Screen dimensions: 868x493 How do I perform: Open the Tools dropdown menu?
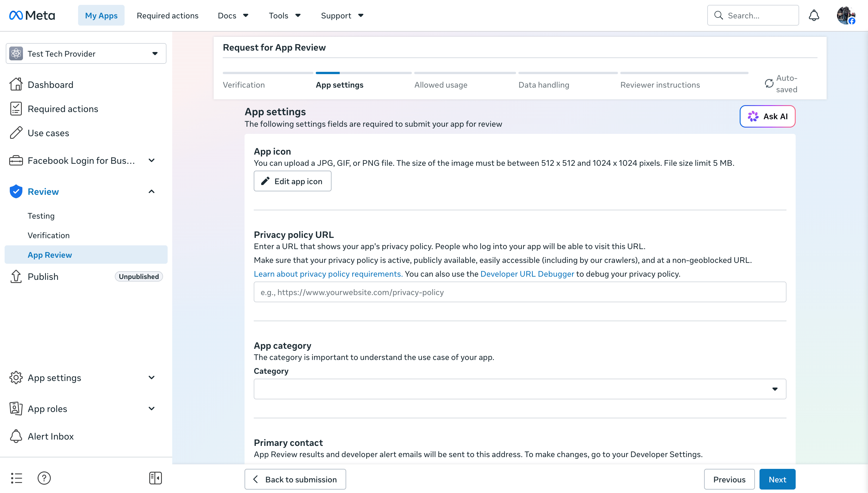(284, 15)
